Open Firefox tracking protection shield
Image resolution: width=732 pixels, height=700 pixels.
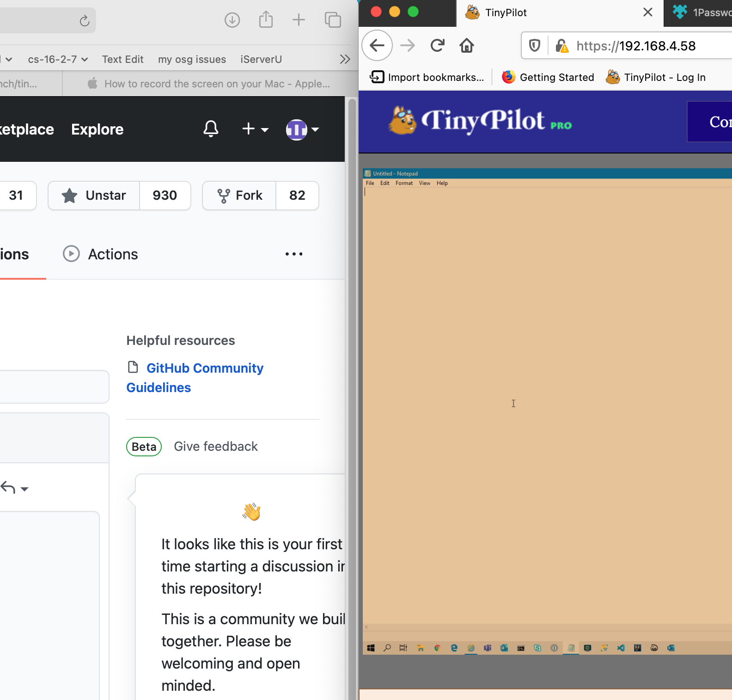535,46
